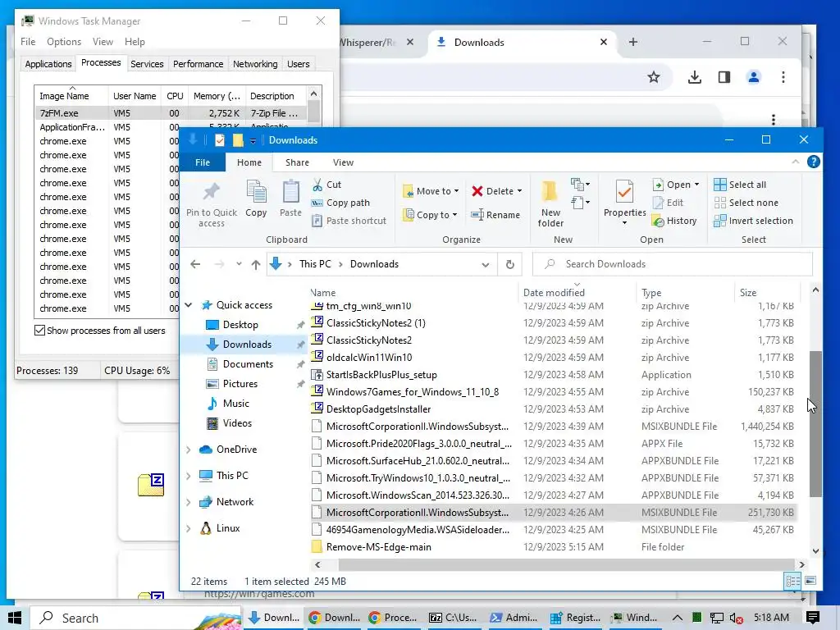This screenshot has width=840, height=630.
Task: Click Explorer vertical scrollbar thumb
Action: (815, 423)
